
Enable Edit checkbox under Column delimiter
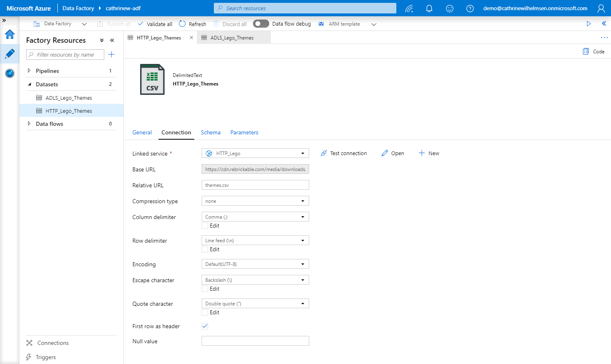click(205, 226)
